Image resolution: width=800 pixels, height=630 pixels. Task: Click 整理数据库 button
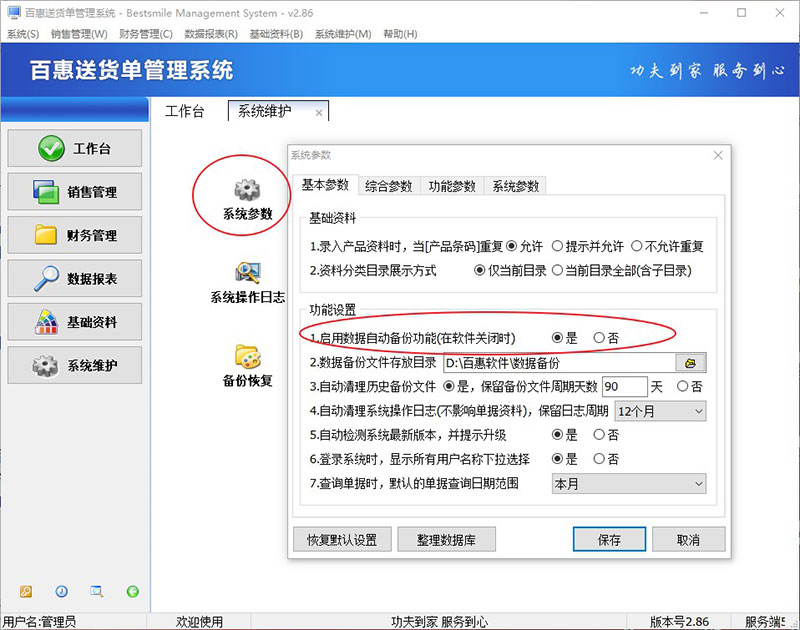(446, 539)
